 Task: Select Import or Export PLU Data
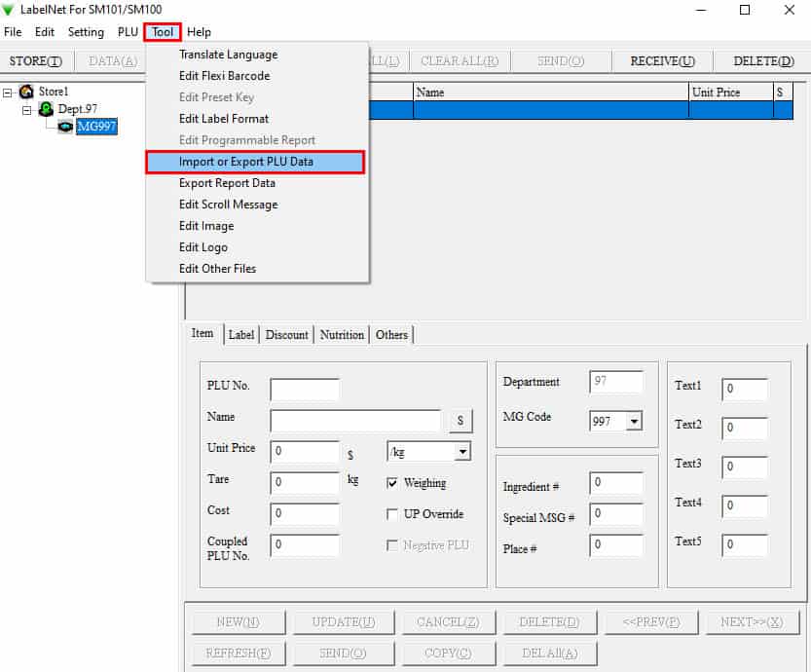255,162
